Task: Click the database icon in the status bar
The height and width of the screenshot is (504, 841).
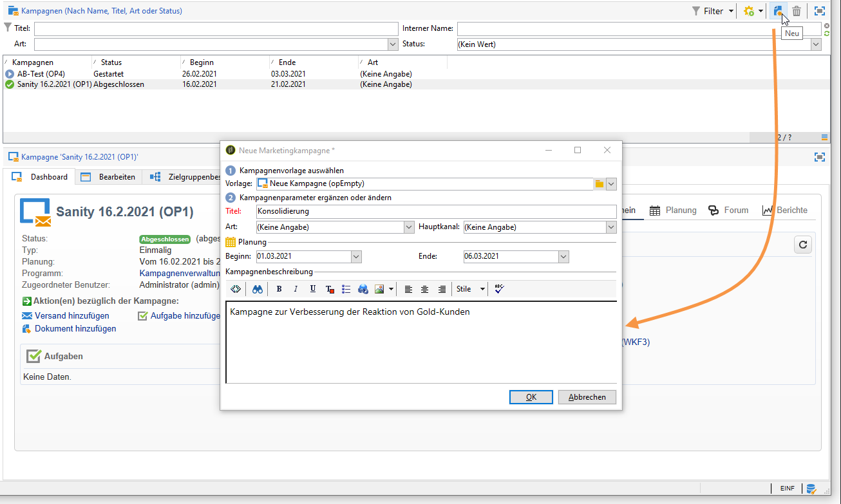Action: click(811, 489)
